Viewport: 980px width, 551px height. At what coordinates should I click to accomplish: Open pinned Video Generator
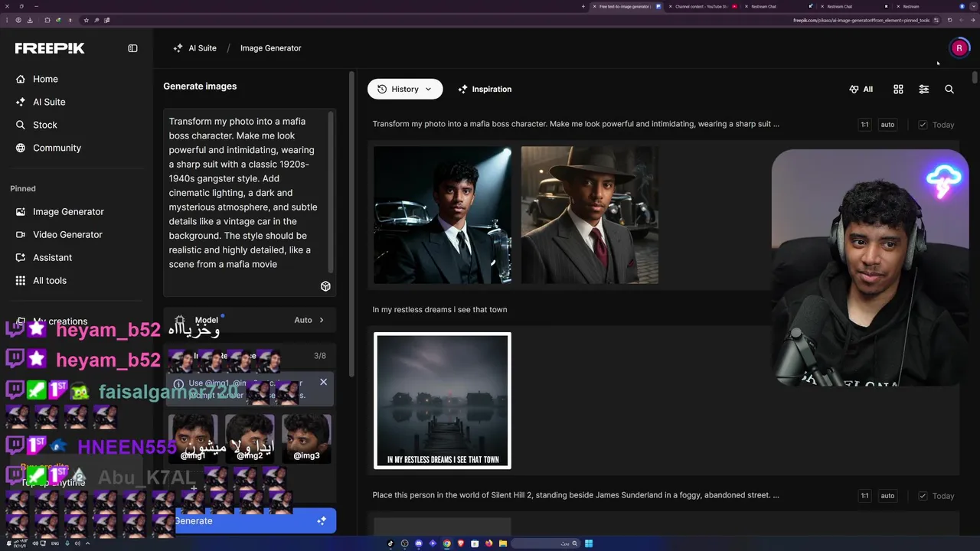click(67, 234)
